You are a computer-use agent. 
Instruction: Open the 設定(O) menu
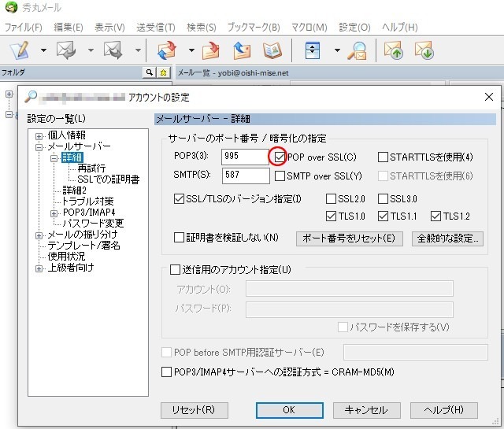(354, 28)
